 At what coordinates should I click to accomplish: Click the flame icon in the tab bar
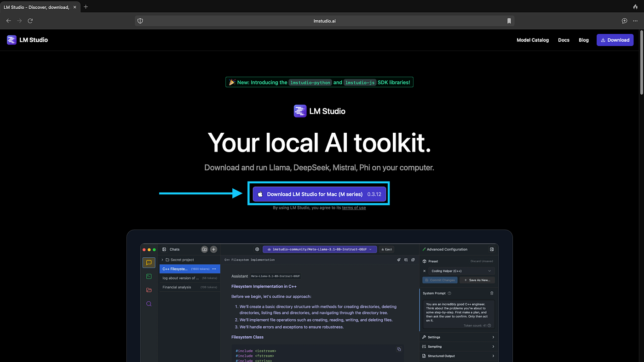(636, 7)
